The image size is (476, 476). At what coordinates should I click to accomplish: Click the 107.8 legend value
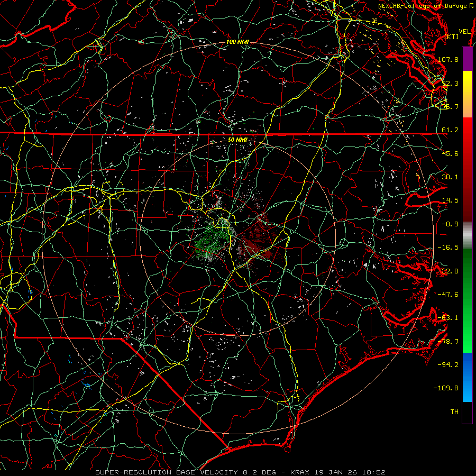[448, 59]
